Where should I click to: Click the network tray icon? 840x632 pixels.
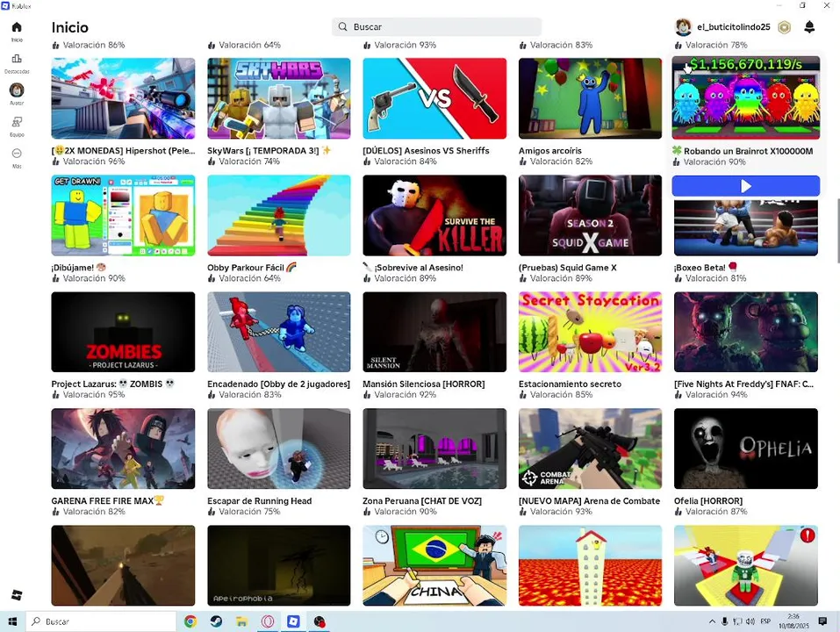point(737,621)
